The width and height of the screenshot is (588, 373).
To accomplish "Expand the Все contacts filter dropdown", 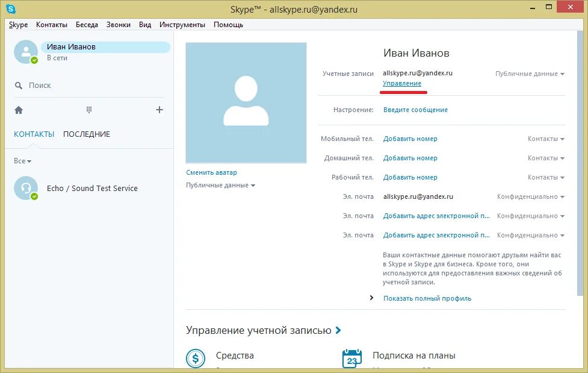I will click(x=22, y=161).
